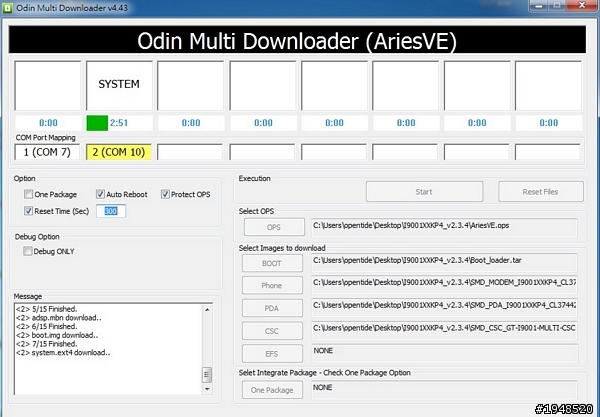Click the EFS path field showing NONE
600x417 pixels.
pos(445,353)
